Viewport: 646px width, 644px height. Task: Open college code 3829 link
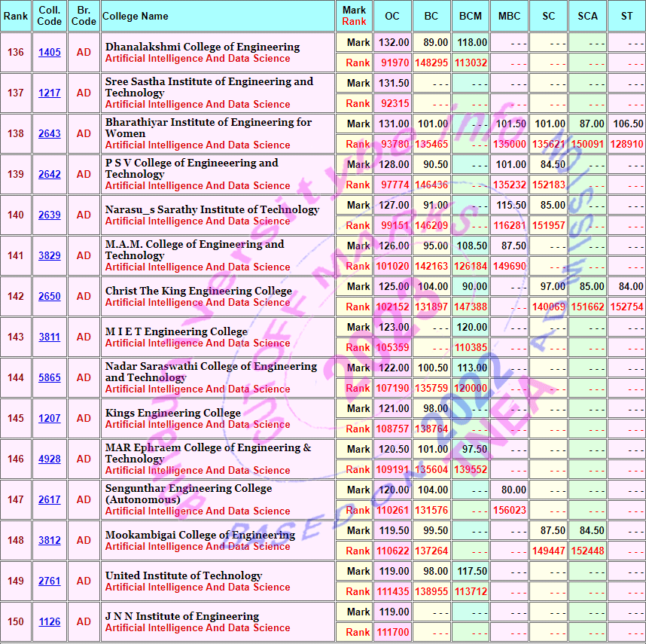pos(50,256)
